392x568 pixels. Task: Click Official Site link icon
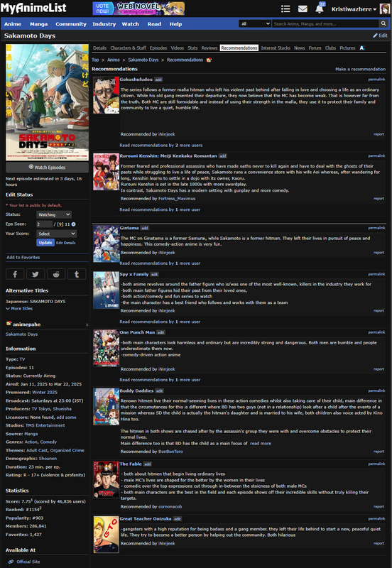click(x=11, y=562)
